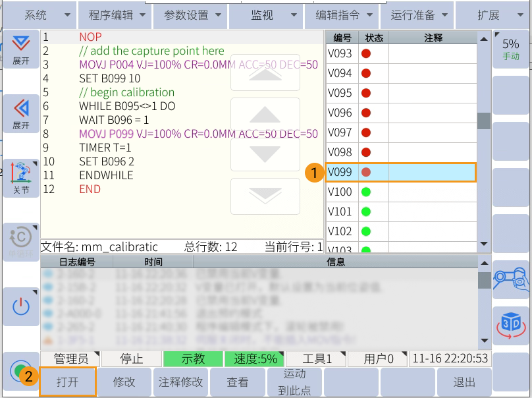The height and width of the screenshot is (398, 532).
Task: Click variable list scrollbar down arrow
Action: tap(484, 244)
